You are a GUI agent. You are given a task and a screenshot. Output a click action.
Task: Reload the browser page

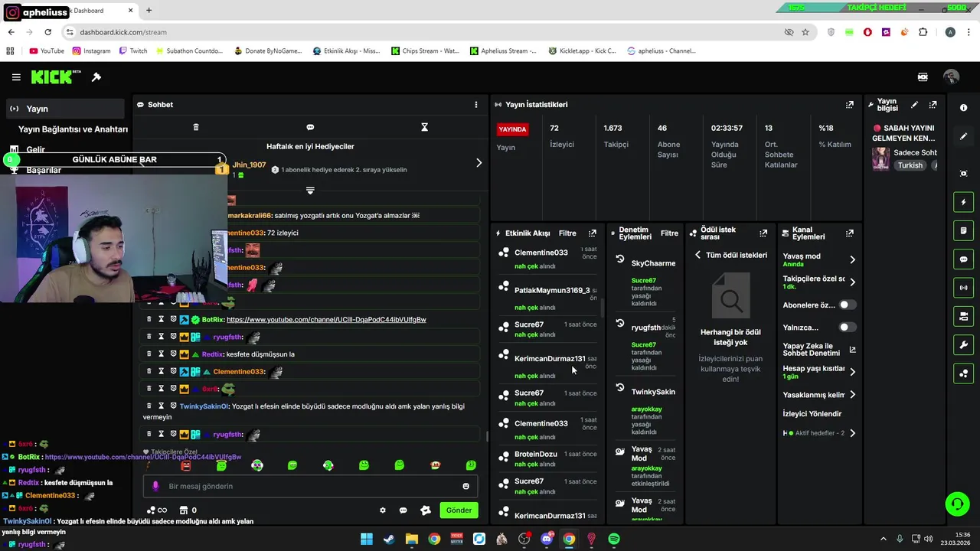47,32
